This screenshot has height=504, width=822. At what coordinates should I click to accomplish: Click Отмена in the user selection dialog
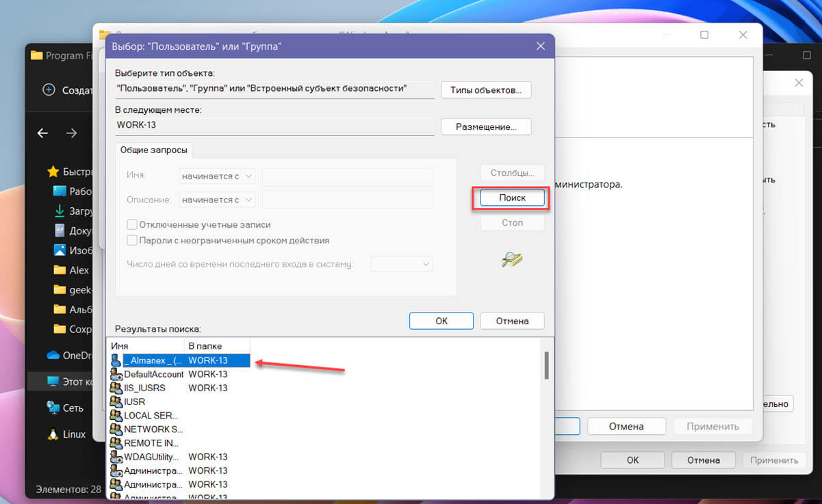512,321
